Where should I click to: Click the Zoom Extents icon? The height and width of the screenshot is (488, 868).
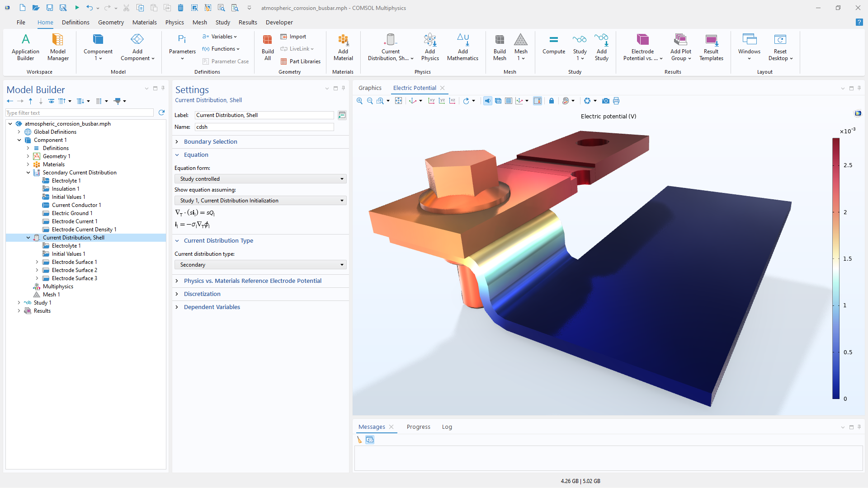tap(398, 101)
